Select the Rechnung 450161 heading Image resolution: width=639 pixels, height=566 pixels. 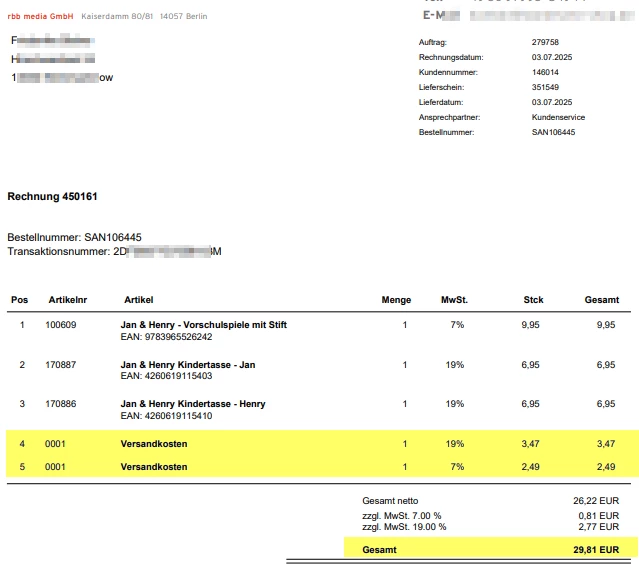pyautogui.click(x=52, y=196)
